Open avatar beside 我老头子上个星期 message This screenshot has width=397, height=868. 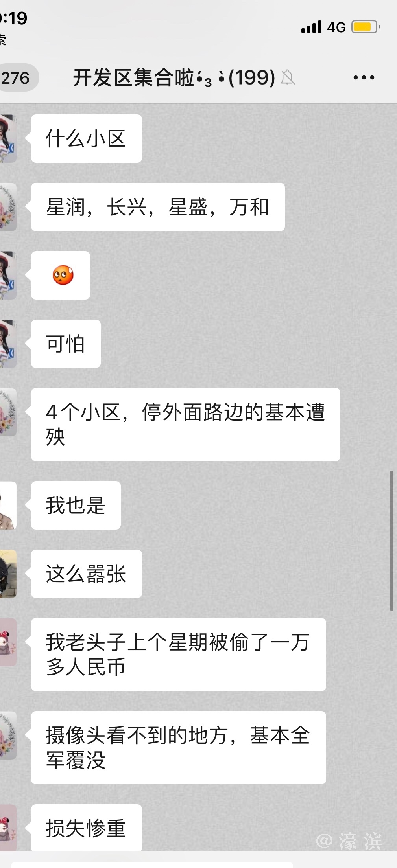(x=8, y=642)
